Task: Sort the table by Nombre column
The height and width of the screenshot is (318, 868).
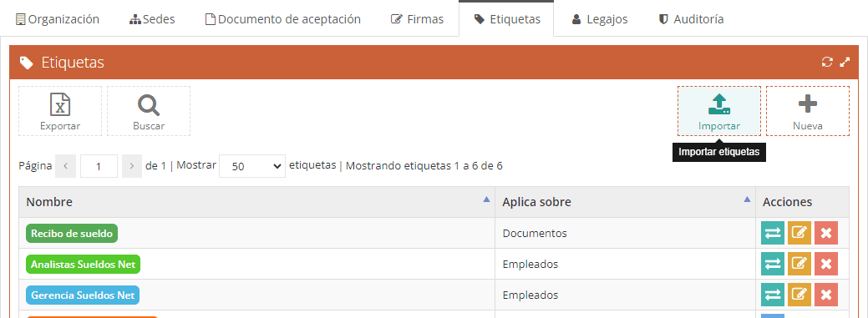Action: click(256, 202)
